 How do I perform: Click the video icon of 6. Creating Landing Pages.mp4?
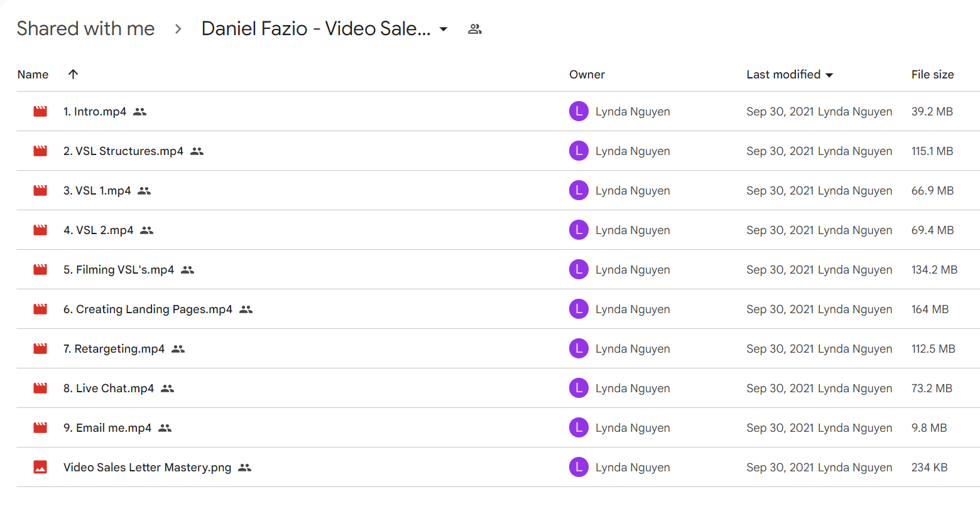click(40, 309)
